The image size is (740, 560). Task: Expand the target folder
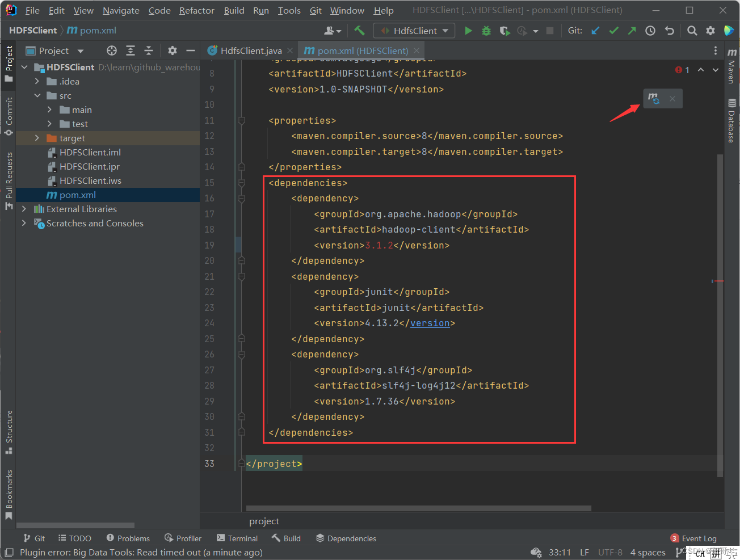[x=37, y=138]
